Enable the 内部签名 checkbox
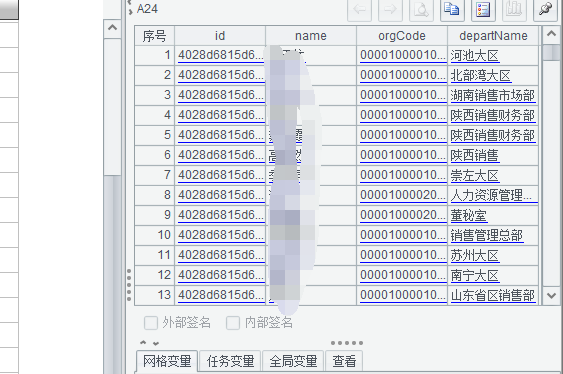Image resolution: width=563 pixels, height=374 pixels. (233, 323)
